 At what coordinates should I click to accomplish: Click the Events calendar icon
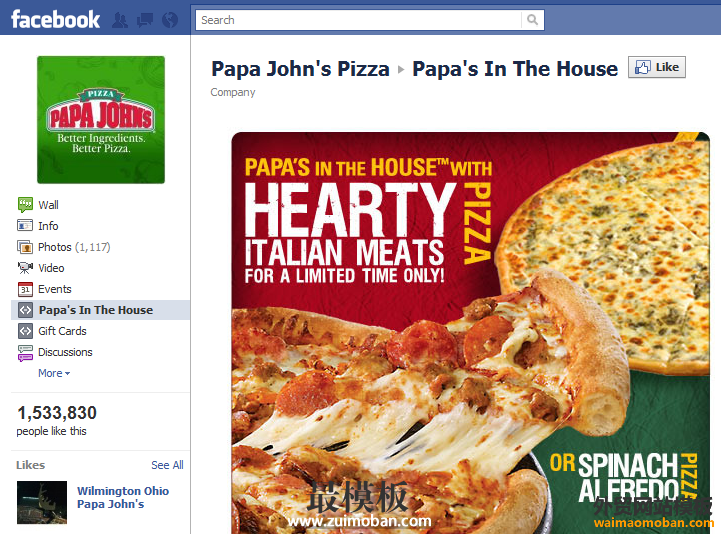click(25, 289)
